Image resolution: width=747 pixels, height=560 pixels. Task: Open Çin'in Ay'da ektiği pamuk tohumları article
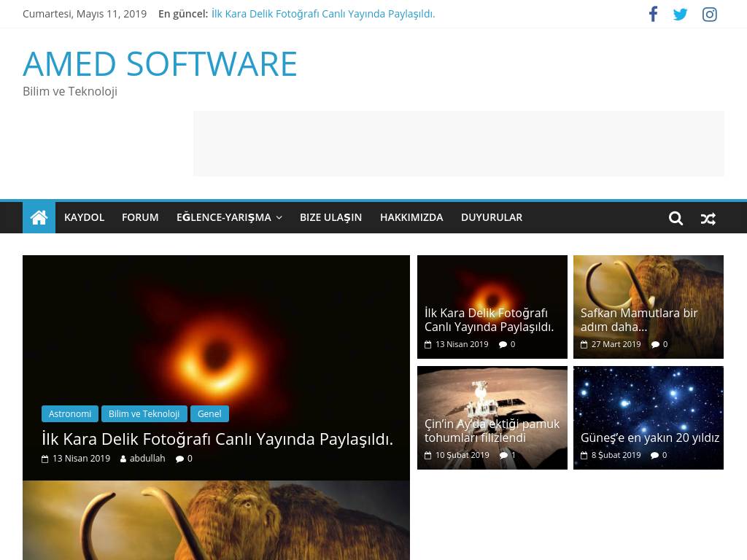[x=492, y=431]
